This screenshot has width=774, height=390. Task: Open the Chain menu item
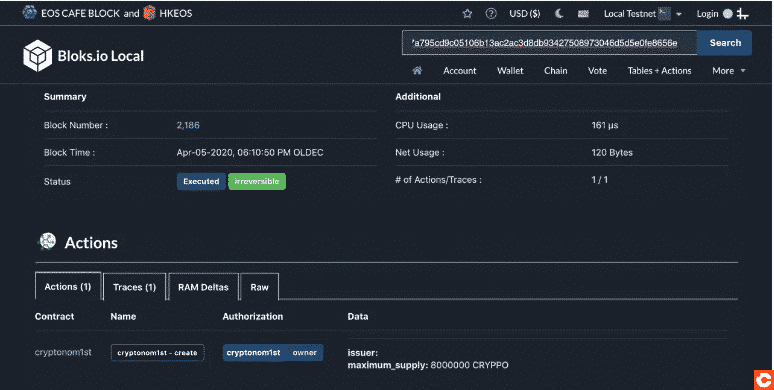(555, 71)
